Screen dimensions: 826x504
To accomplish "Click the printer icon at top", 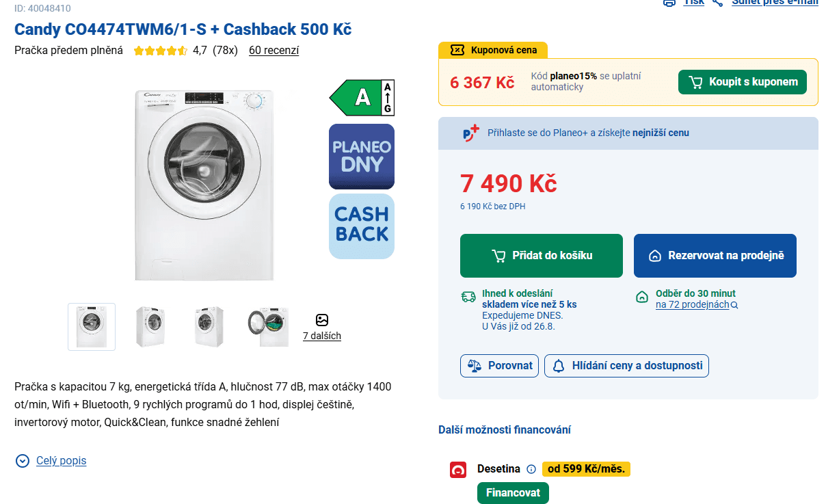I will (x=669, y=3).
